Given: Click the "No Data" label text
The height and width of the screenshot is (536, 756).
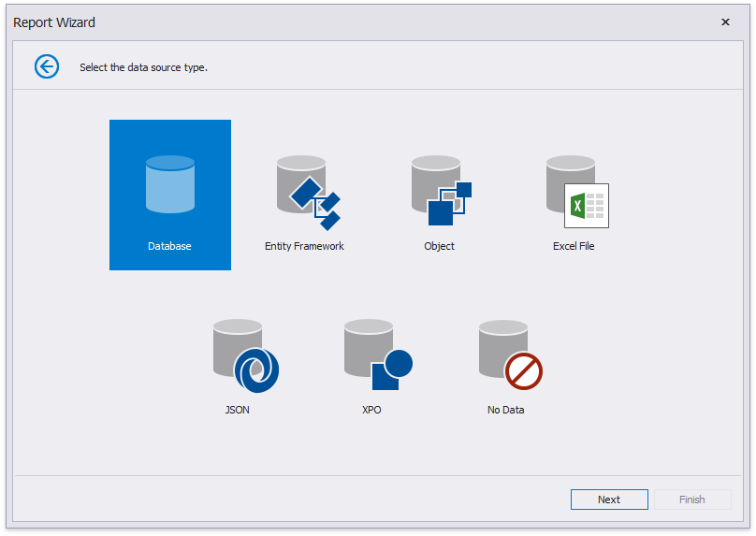Looking at the screenshot, I should coord(506,410).
